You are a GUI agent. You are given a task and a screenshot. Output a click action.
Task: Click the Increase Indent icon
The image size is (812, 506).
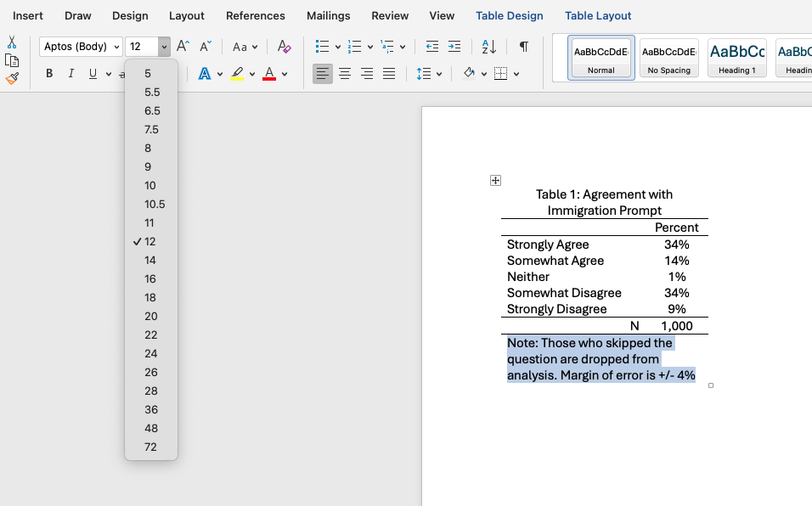[x=454, y=47]
